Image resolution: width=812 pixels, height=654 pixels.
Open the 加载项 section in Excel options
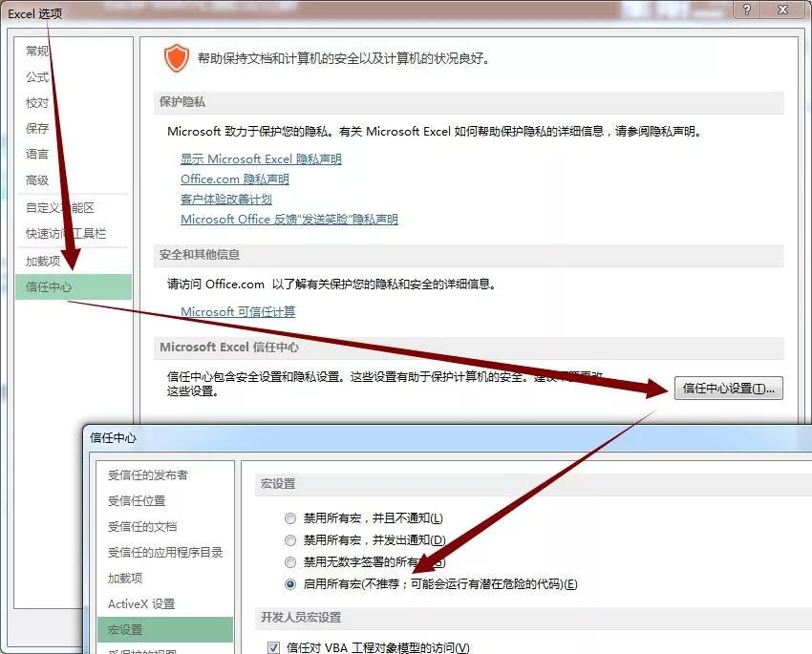tap(38, 261)
